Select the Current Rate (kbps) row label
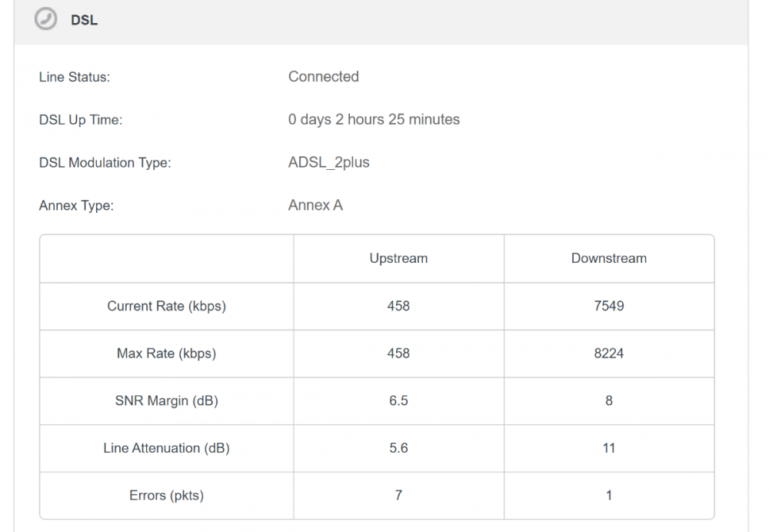This screenshot has width=769, height=532. 166,306
